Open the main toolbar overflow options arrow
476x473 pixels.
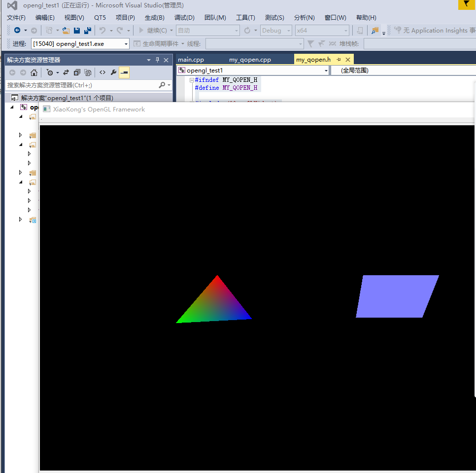(x=384, y=33)
